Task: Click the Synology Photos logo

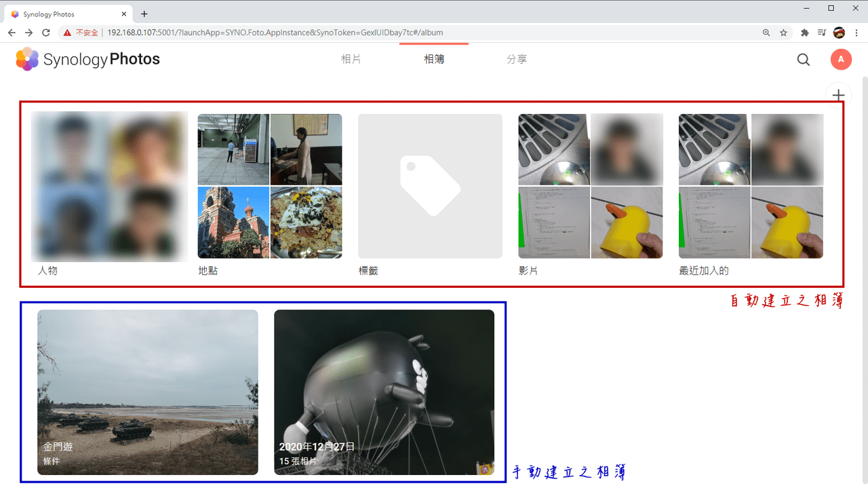Action: pos(87,60)
